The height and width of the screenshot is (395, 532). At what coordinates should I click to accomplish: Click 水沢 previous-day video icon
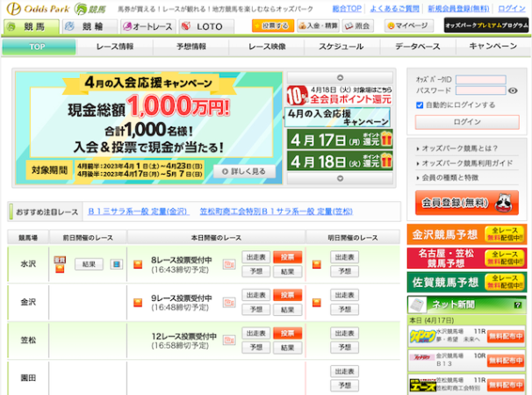117,264
